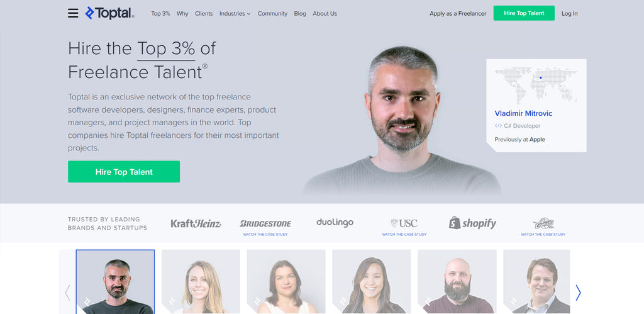This screenshot has width=644, height=314.
Task: Click the duolingo logo
Action: point(335,223)
